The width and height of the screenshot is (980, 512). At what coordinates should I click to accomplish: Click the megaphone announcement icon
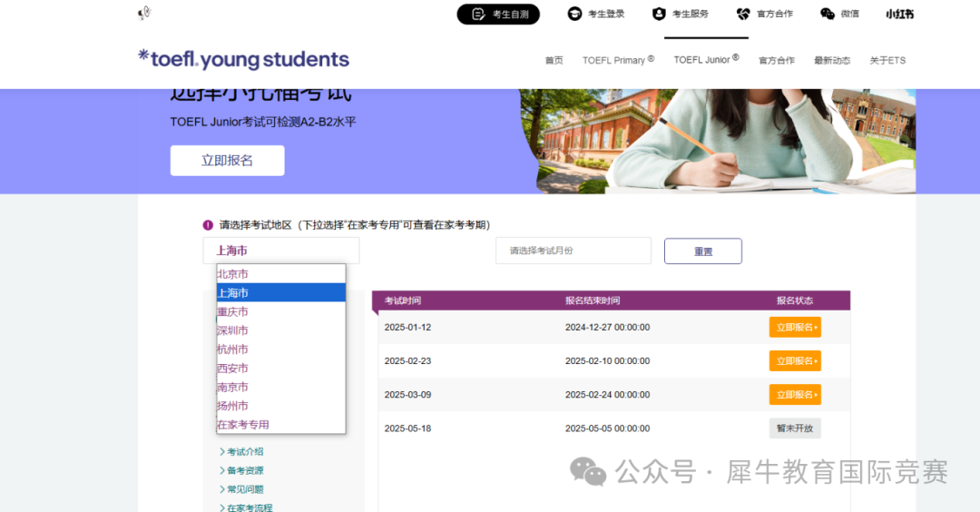pos(144,13)
